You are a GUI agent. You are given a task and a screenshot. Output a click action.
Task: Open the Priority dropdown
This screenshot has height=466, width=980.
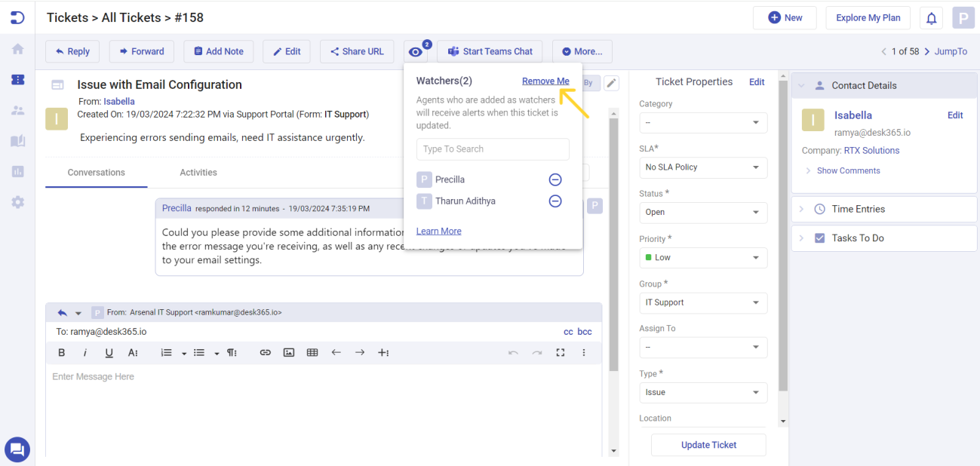coord(702,257)
